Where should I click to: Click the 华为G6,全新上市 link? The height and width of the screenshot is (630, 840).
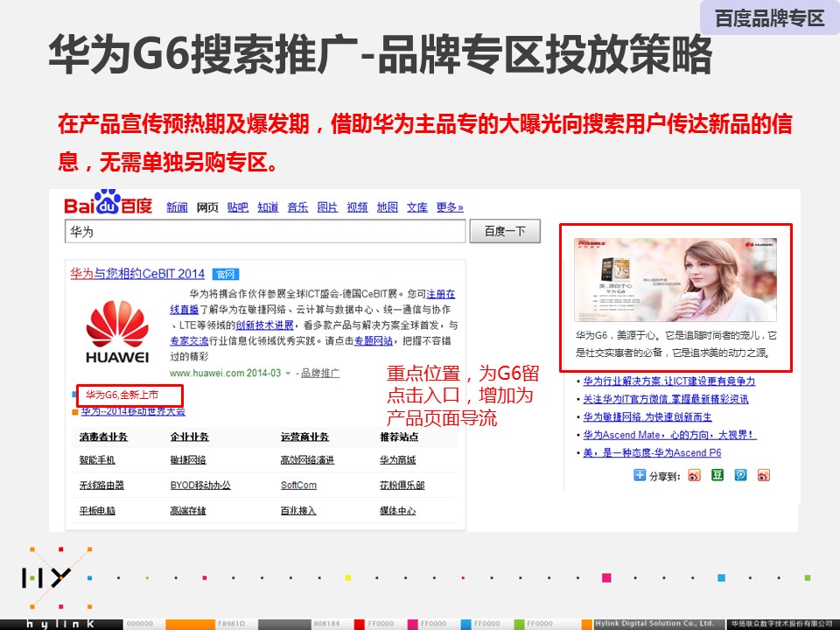click(x=129, y=395)
